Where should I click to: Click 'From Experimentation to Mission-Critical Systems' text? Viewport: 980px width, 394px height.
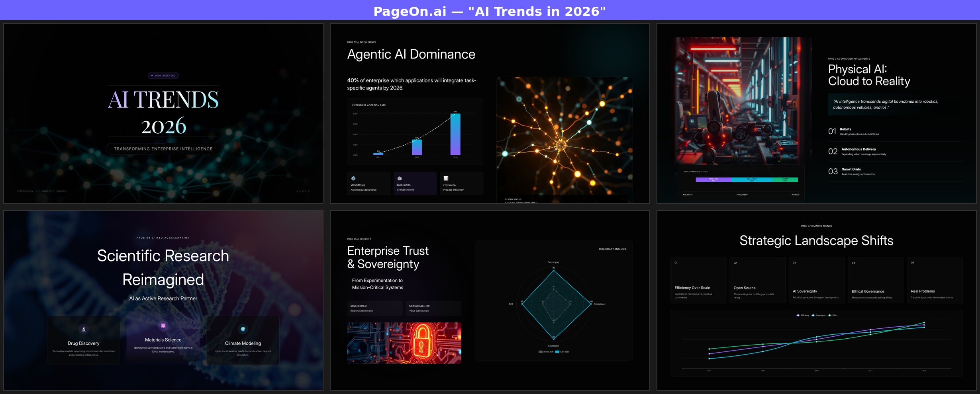377,284
